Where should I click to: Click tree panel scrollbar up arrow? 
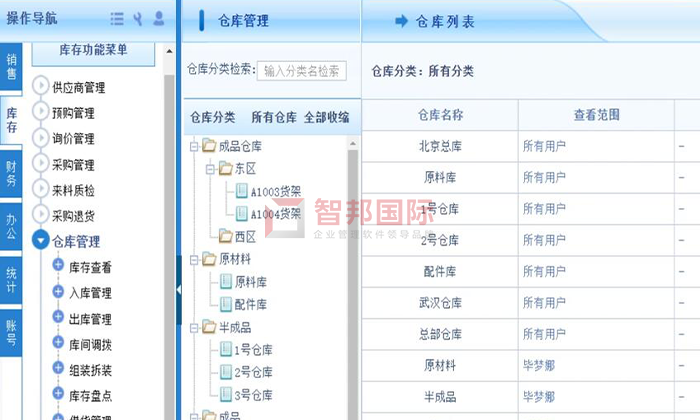click(x=353, y=143)
